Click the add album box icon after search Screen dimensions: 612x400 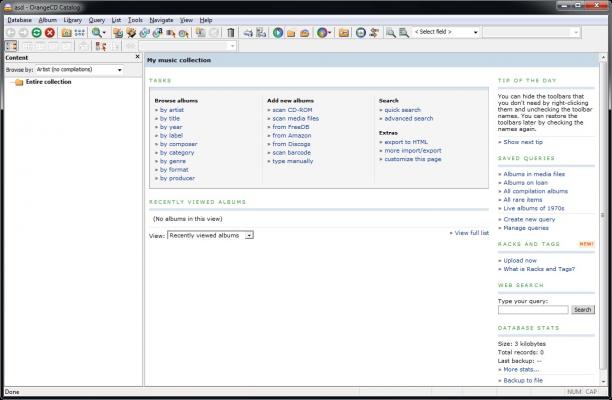click(x=117, y=33)
